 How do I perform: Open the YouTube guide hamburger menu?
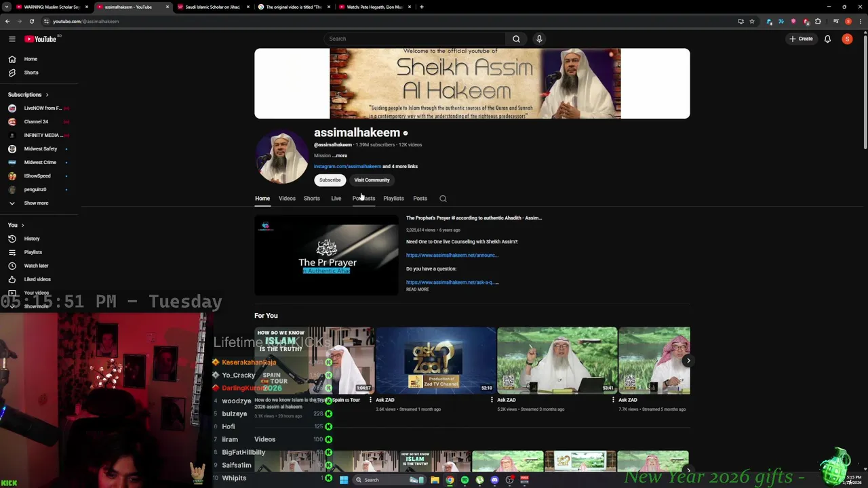coord(12,39)
